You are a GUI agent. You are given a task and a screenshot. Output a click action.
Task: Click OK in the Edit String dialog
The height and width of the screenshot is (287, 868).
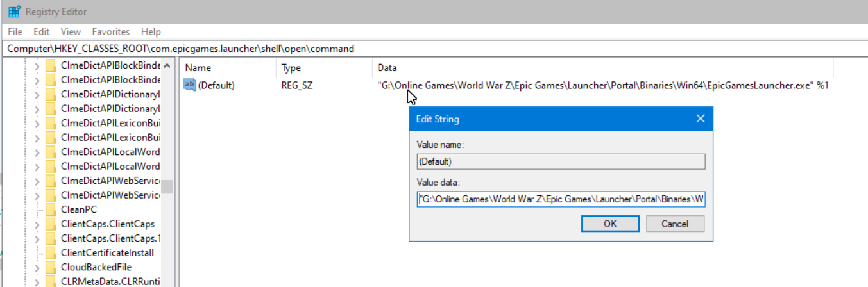click(610, 224)
